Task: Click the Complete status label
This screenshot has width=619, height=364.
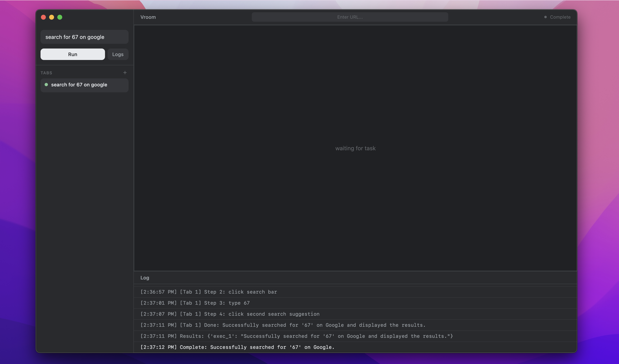Action: coord(560,17)
